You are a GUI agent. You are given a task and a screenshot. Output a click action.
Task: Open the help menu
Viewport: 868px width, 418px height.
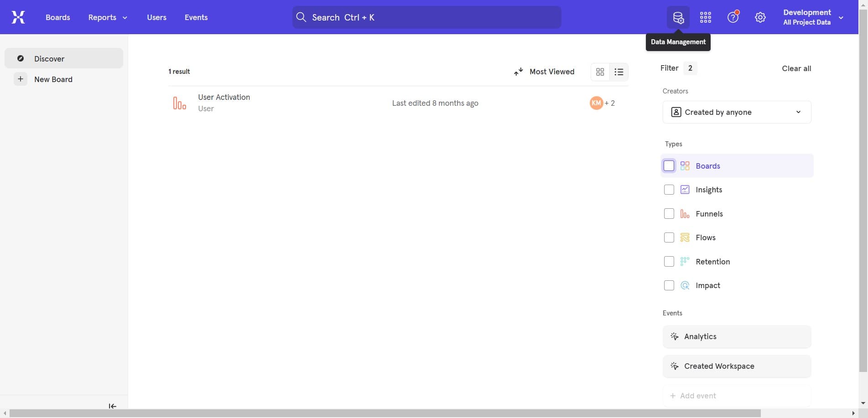[x=733, y=17]
